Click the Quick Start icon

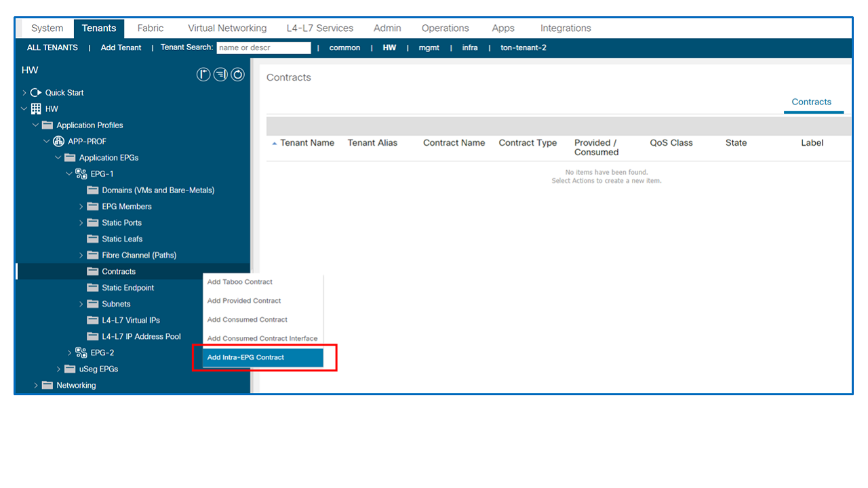point(36,93)
